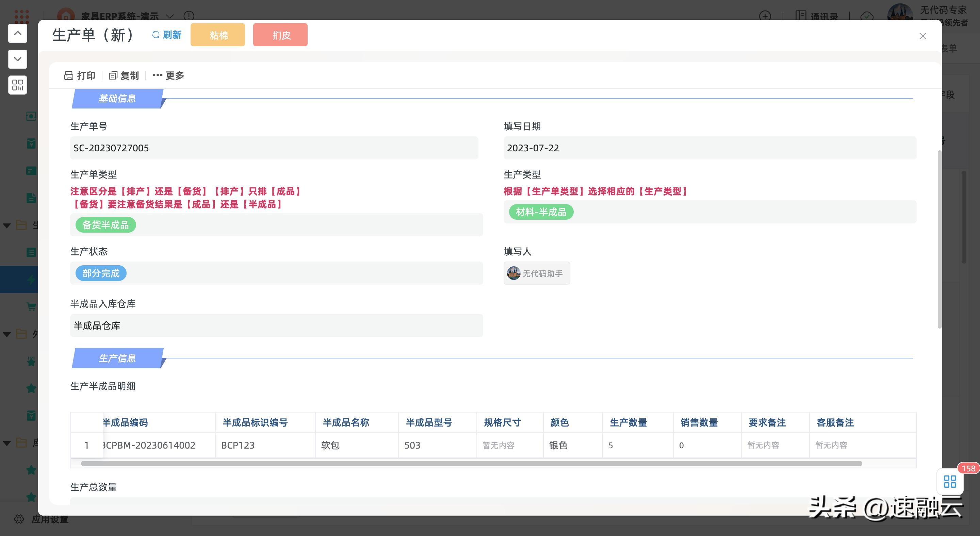Viewport: 980px width, 536px height.
Task: Click the 材料-半成品 tag
Action: pyautogui.click(x=541, y=212)
